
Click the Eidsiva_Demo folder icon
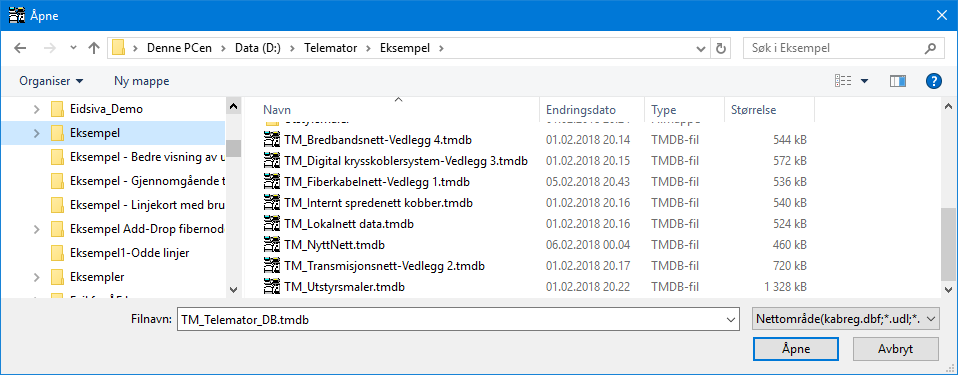coord(57,109)
